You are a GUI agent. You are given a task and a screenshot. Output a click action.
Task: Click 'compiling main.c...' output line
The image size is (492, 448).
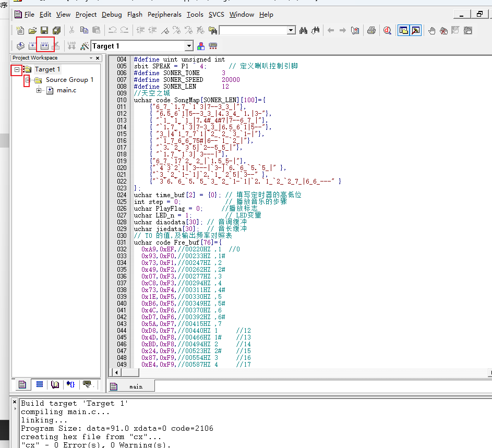(x=65, y=412)
